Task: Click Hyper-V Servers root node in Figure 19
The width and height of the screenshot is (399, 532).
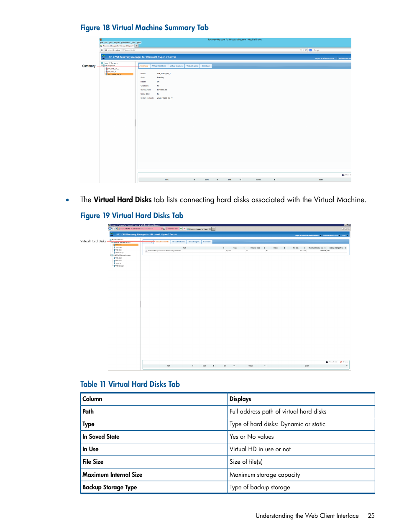Action: pos(116,240)
